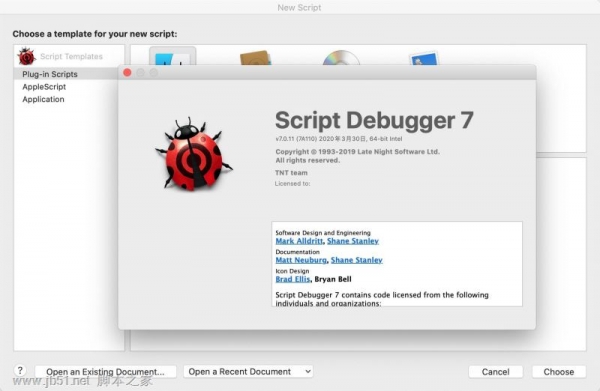Open Shane Stanley link under Documentation
Image resolution: width=600 pixels, height=391 pixels.
click(357, 260)
